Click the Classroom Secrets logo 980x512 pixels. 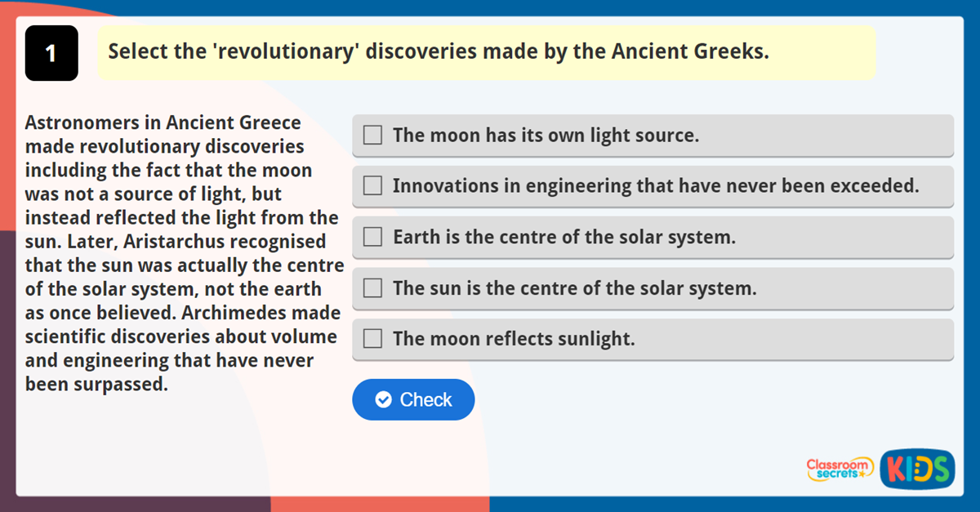pyautogui.click(x=839, y=469)
